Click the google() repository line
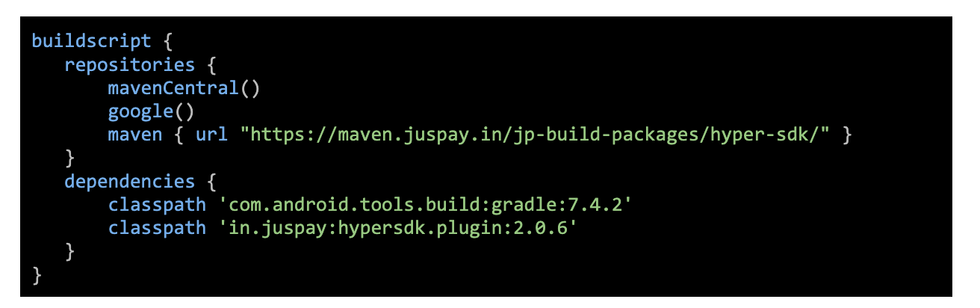980x308 pixels. [151, 112]
